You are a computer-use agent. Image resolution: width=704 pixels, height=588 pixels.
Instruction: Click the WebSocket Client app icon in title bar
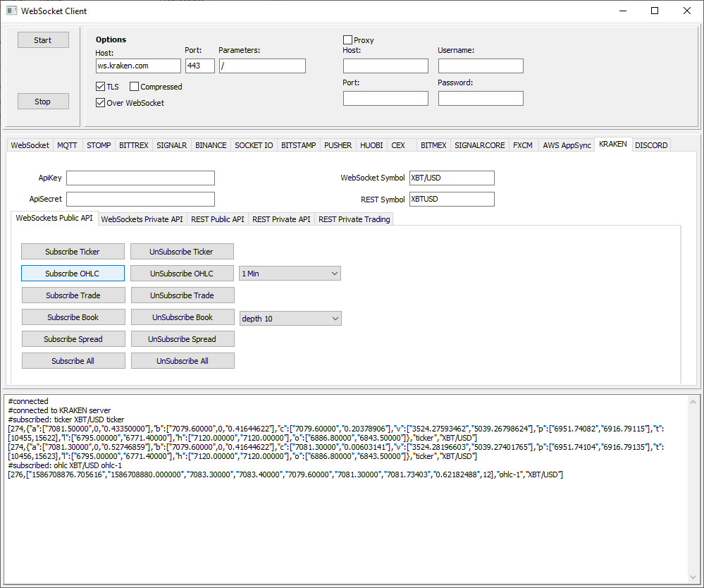(11, 11)
